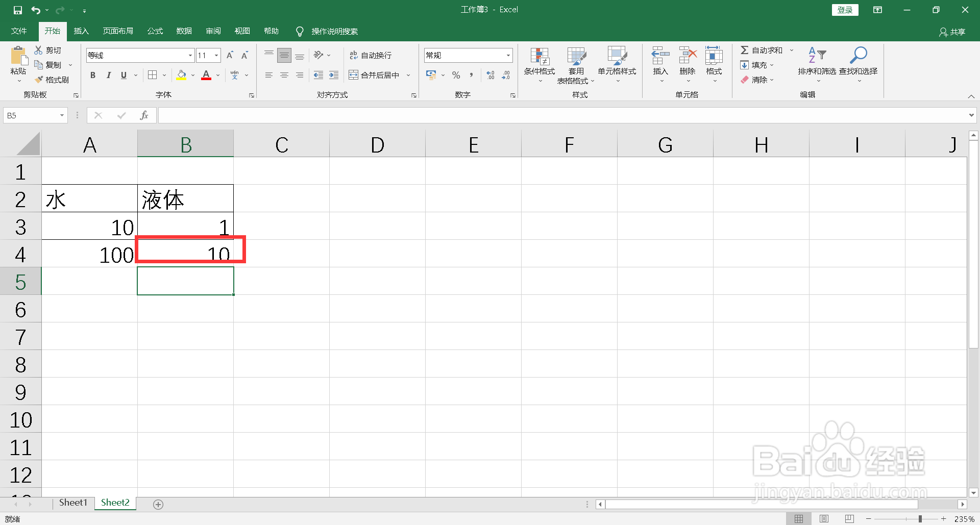The image size is (980, 525).
Task: Open the 文件 File tab
Action: click(x=19, y=31)
